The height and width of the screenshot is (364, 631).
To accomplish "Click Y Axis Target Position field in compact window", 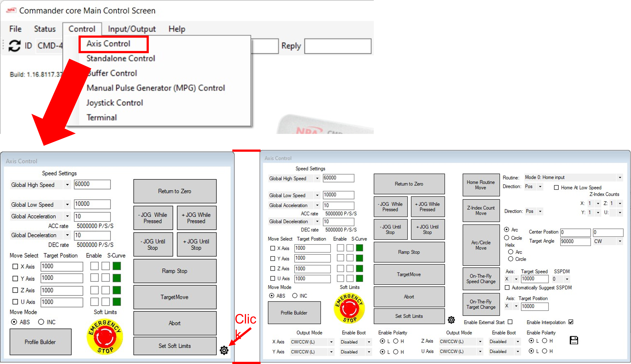I will [x=62, y=278].
